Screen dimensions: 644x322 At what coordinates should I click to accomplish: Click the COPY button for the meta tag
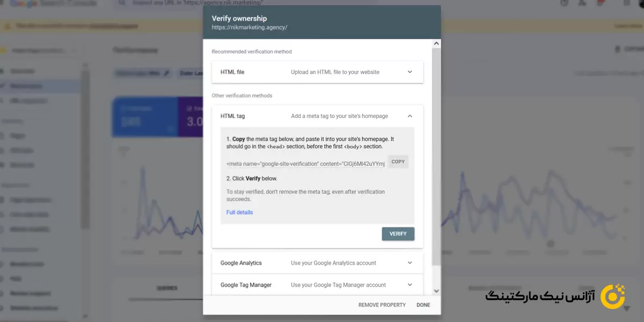tap(398, 162)
